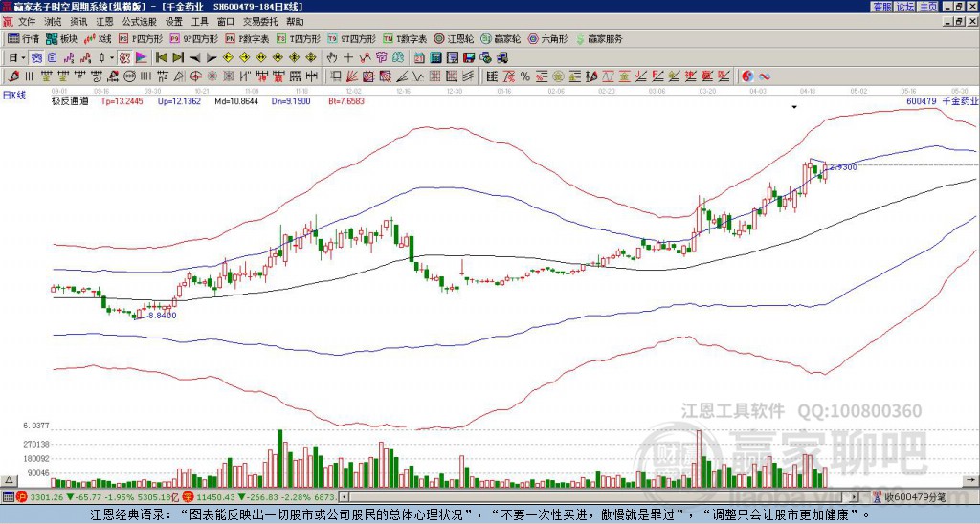Open the P四方形 square tool
Viewport: 980px width, 524px height.
(141, 38)
